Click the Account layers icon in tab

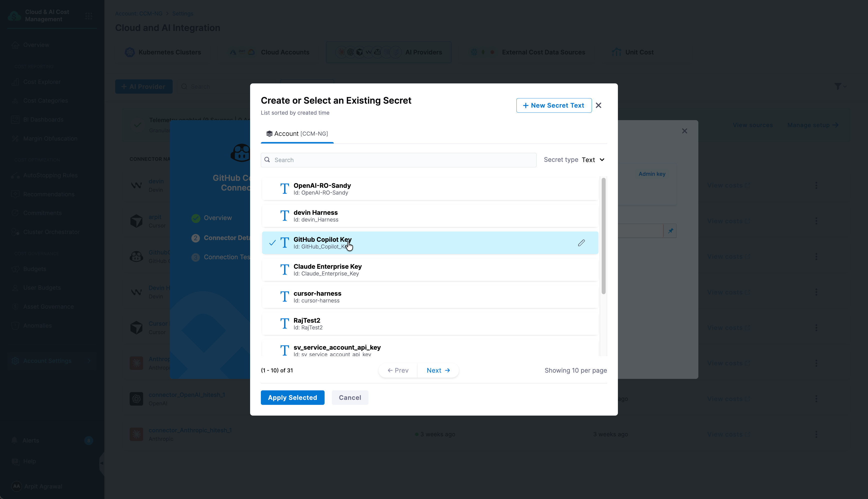point(269,134)
